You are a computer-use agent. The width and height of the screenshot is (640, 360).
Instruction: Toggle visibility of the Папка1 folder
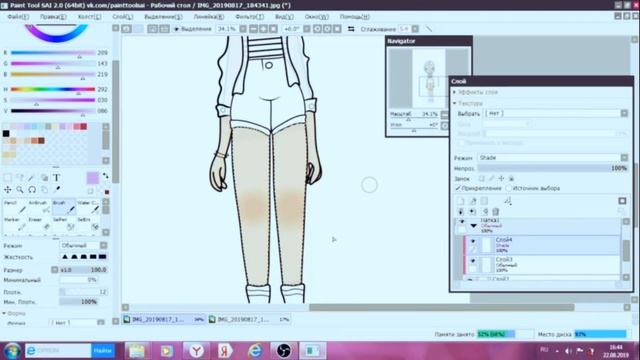[462, 222]
